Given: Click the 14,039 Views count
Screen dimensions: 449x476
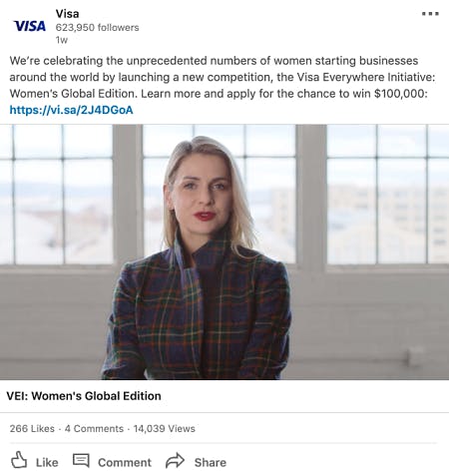Looking at the screenshot, I should pyautogui.click(x=165, y=428).
